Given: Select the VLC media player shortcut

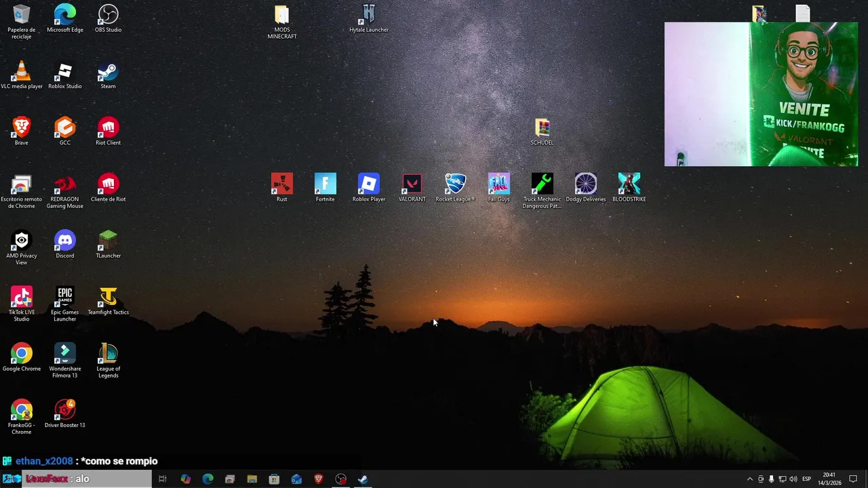Looking at the screenshot, I should (x=22, y=75).
